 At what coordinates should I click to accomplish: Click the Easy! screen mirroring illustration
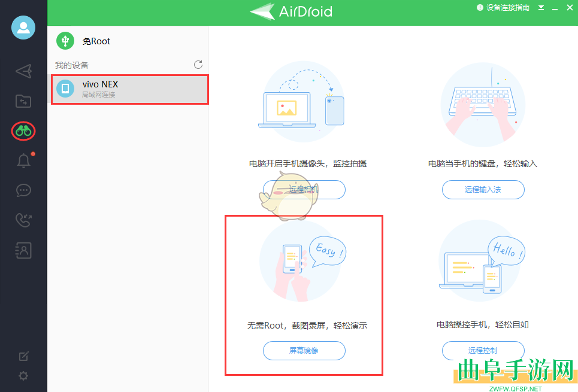(x=303, y=262)
